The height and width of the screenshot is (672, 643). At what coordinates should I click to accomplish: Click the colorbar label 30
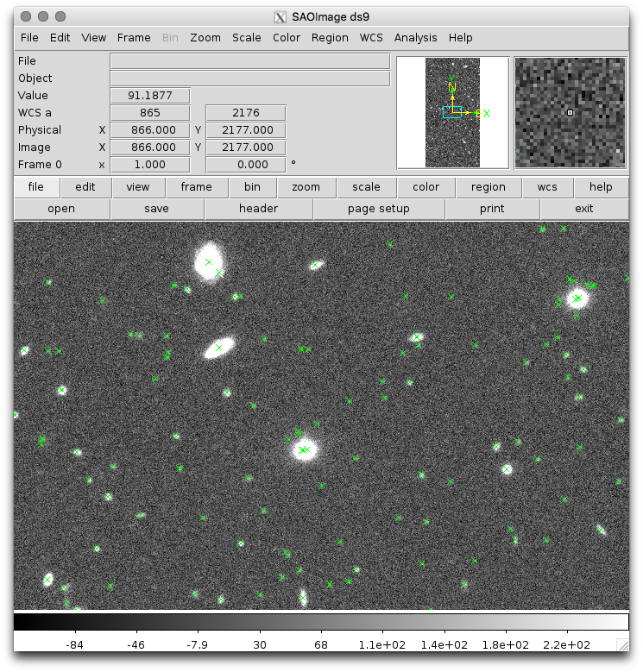260,645
